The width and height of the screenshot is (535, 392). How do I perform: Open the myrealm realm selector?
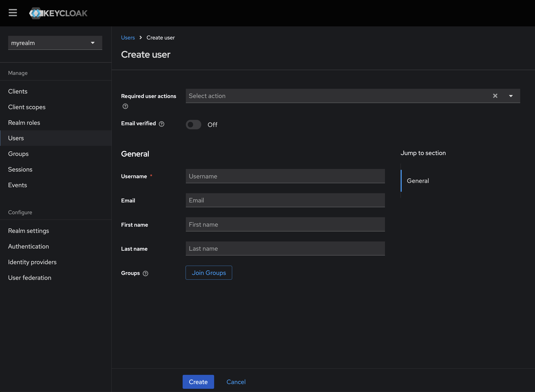coord(55,43)
